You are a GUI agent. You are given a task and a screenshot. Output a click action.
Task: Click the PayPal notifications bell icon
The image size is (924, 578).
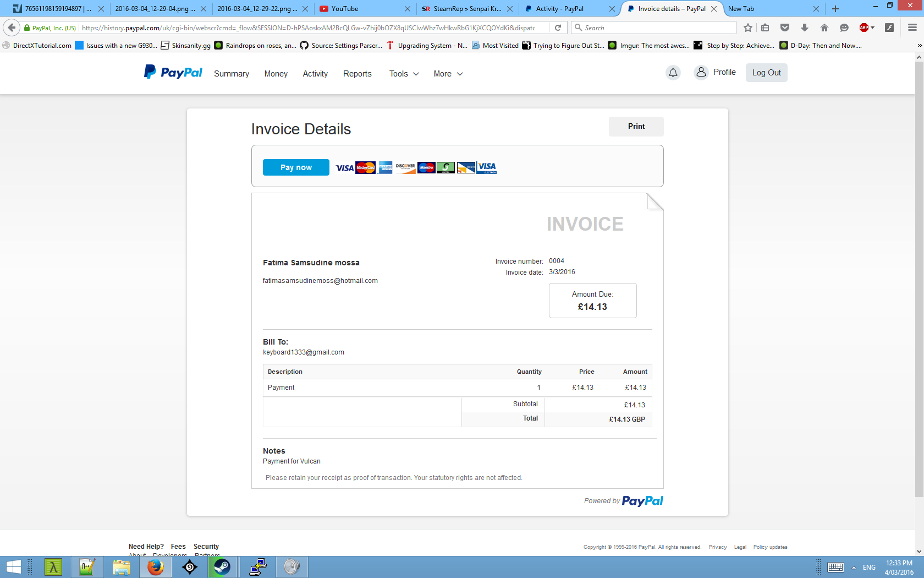(673, 73)
